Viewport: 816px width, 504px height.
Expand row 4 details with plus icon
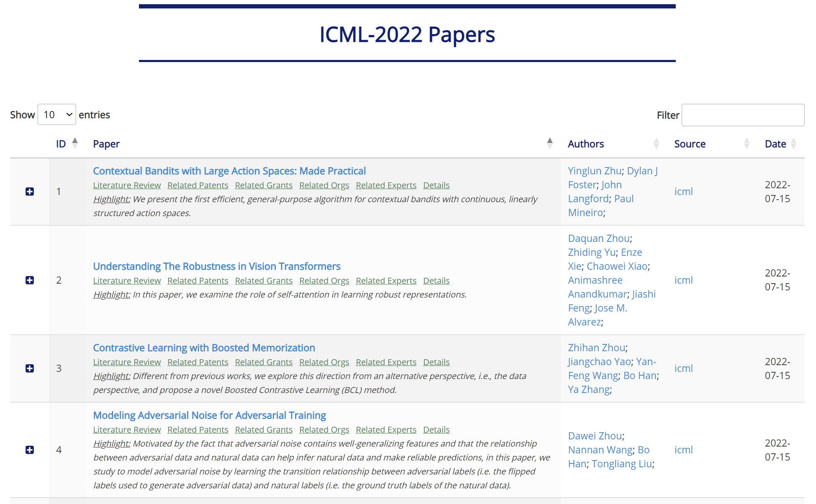[30, 450]
